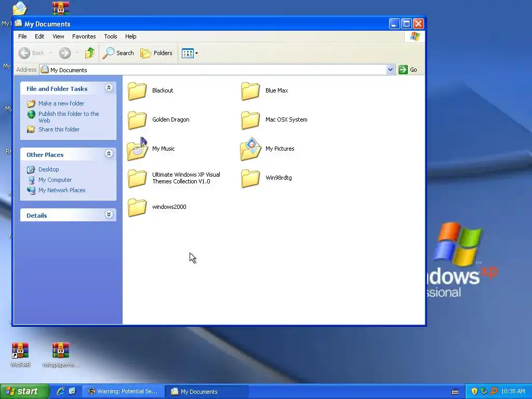Image resolution: width=532 pixels, height=399 pixels.
Task: Click Make a new folder link
Action: [61, 103]
